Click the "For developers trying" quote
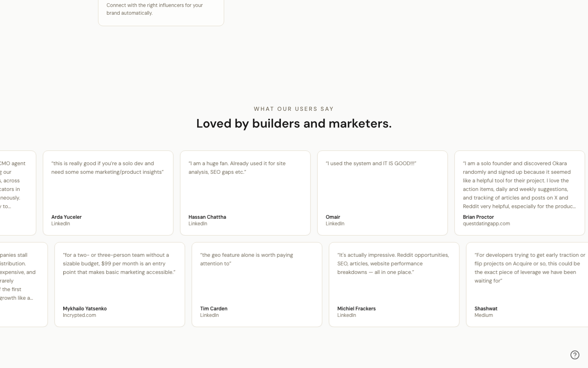 (x=530, y=268)
